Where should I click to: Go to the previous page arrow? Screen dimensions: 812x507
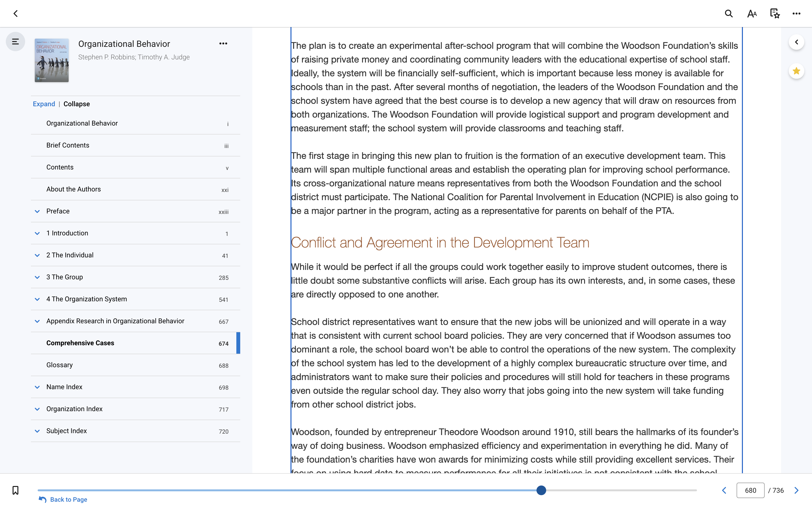724,490
